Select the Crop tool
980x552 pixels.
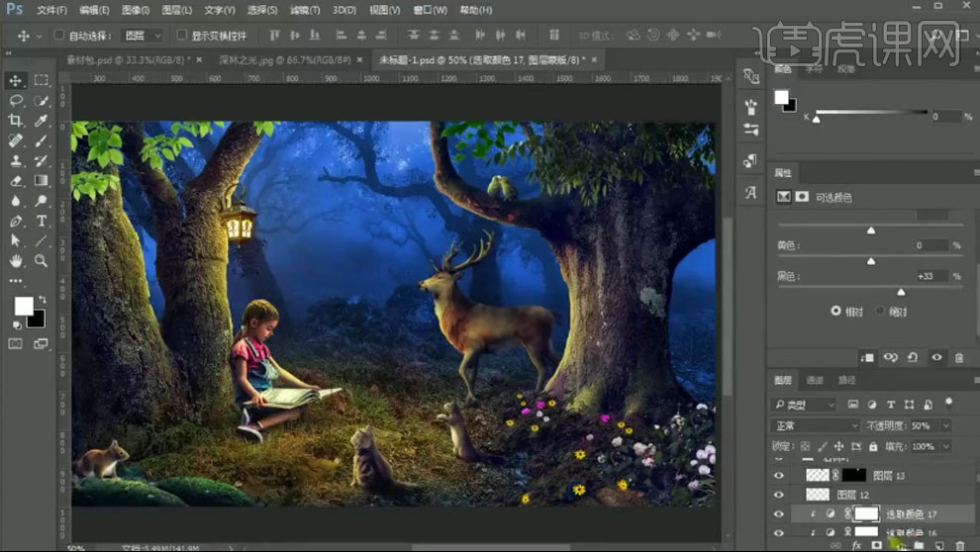(x=16, y=121)
